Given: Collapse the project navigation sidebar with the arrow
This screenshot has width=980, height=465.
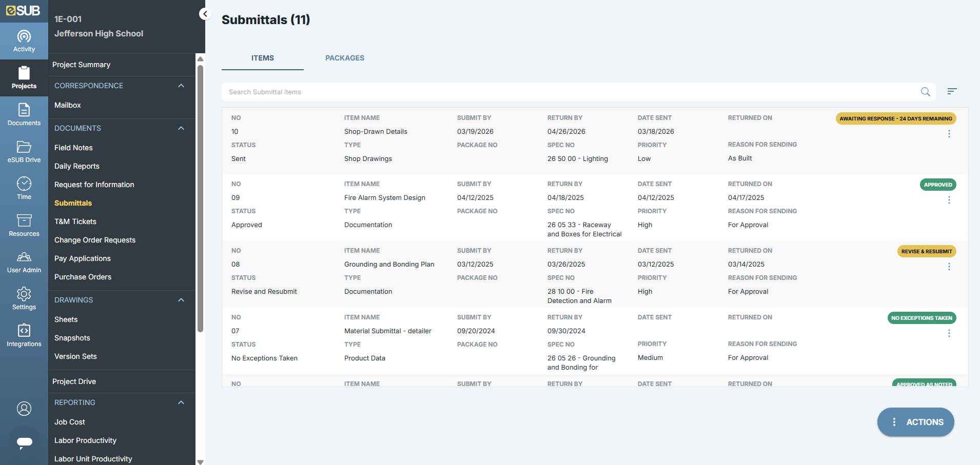Looking at the screenshot, I should click(x=205, y=14).
